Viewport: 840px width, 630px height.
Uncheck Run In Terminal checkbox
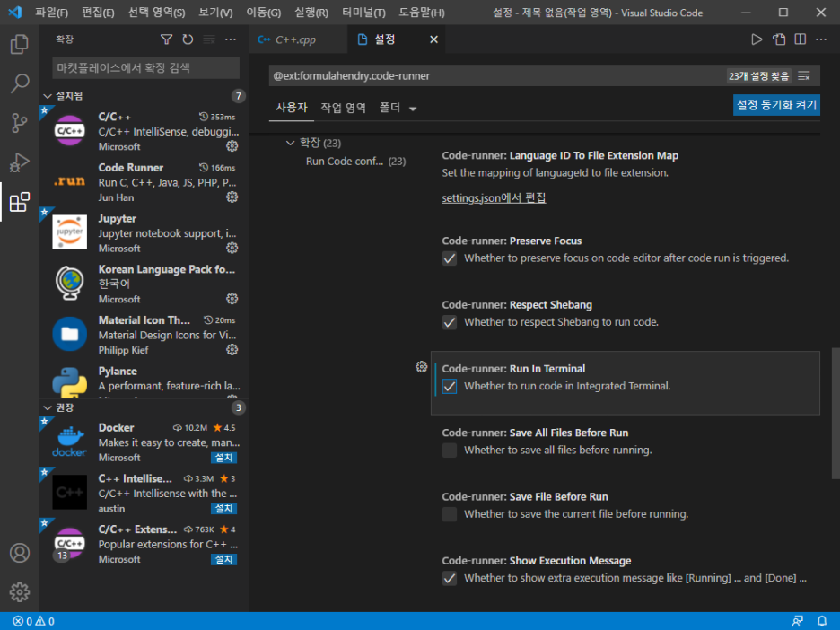(x=450, y=386)
